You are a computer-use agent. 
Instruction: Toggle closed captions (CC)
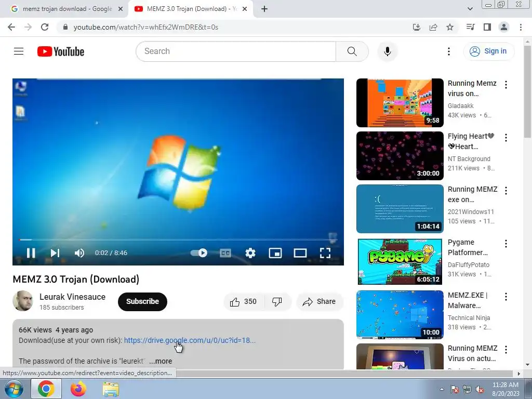(x=225, y=253)
